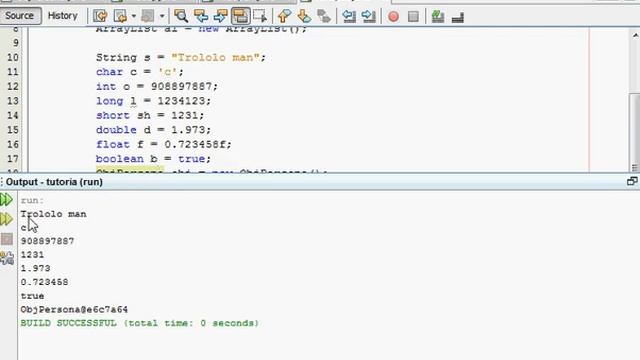The width and height of the screenshot is (640, 360).
Task: Click '908897887' output line
Action: (47, 241)
